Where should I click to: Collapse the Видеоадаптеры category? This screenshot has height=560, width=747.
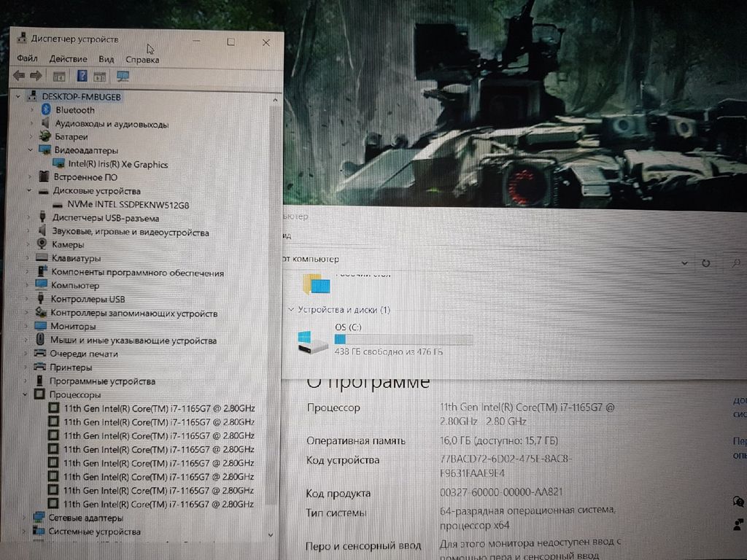[31, 150]
